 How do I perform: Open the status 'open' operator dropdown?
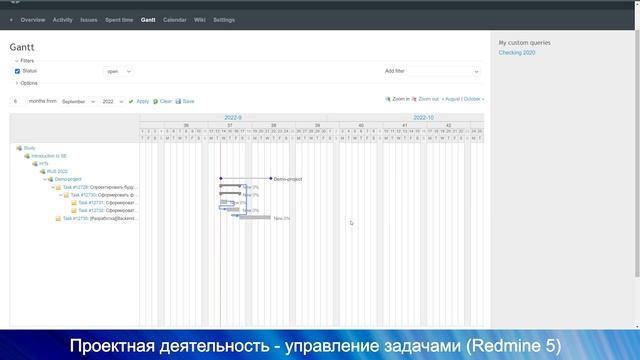pyautogui.click(x=118, y=71)
